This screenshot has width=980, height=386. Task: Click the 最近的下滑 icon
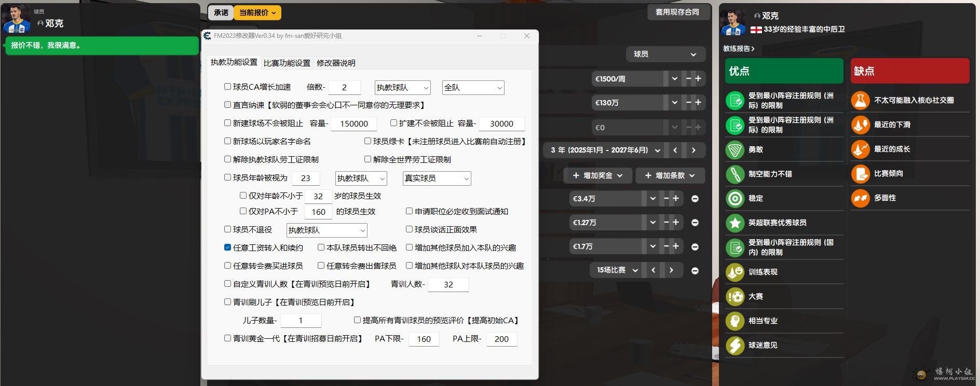point(860,125)
